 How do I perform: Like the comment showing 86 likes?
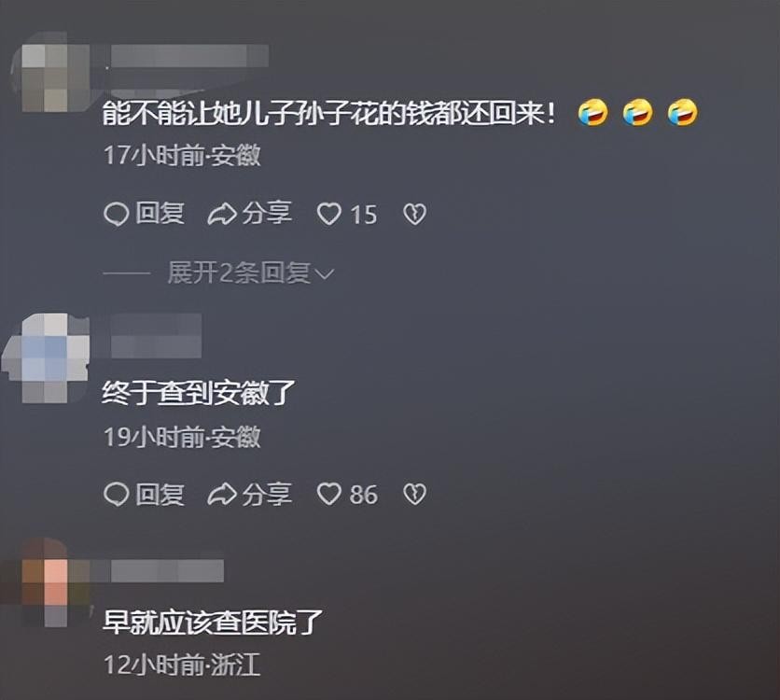click(x=329, y=495)
